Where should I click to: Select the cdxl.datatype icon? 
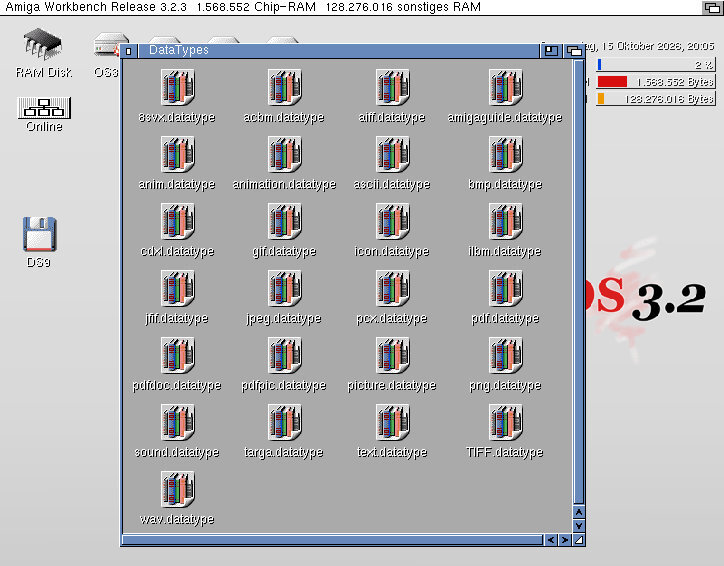click(178, 221)
